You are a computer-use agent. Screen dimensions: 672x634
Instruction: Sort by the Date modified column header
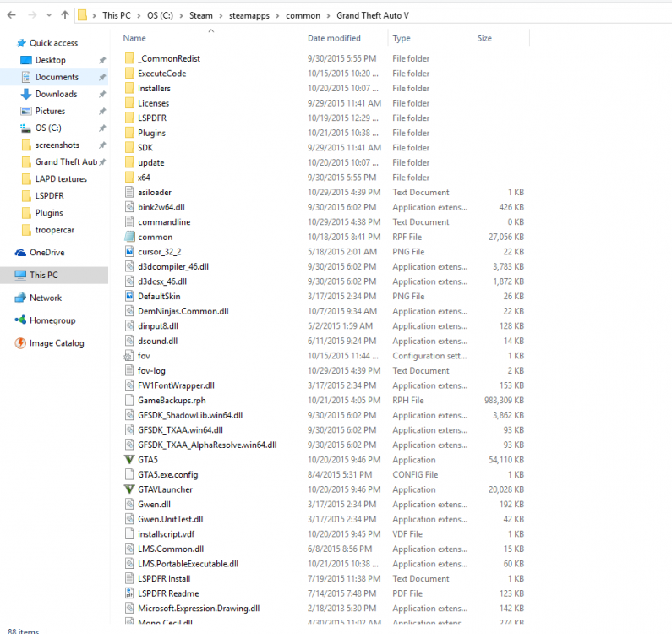pyautogui.click(x=334, y=38)
